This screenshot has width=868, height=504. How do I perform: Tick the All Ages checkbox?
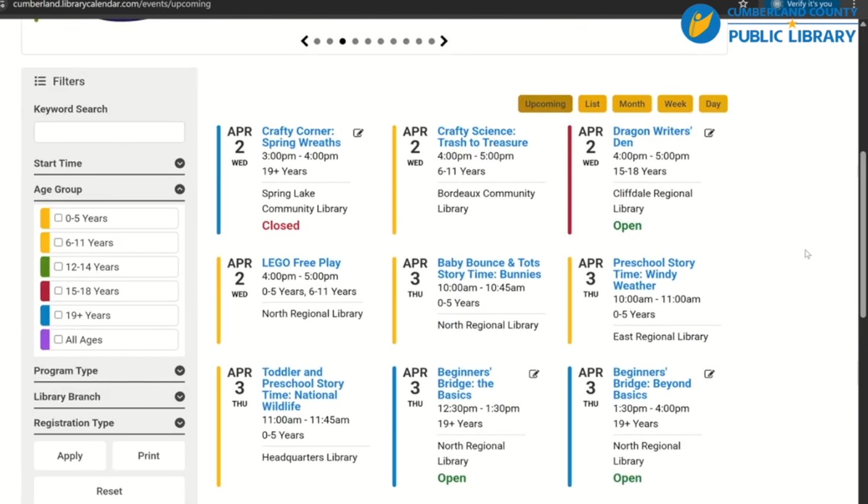[58, 339]
